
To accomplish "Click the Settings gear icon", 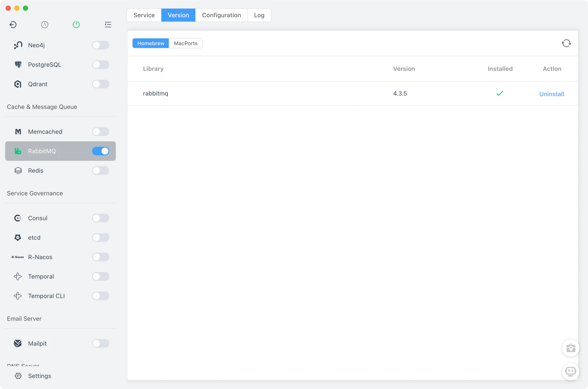I will point(18,376).
